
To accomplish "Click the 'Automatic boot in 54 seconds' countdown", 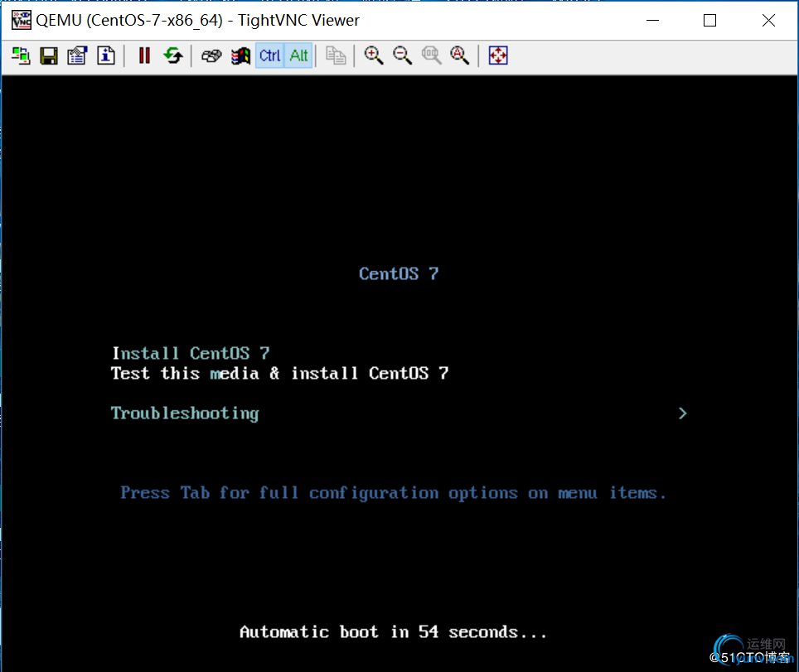I will (x=393, y=632).
